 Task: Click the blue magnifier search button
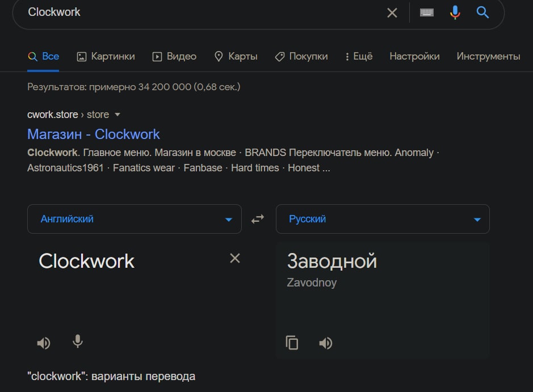pyautogui.click(x=482, y=12)
